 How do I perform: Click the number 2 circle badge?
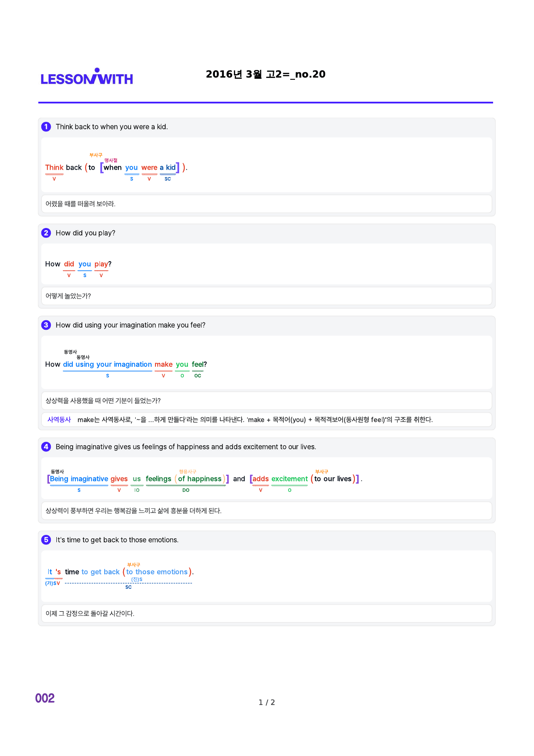point(46,233)
